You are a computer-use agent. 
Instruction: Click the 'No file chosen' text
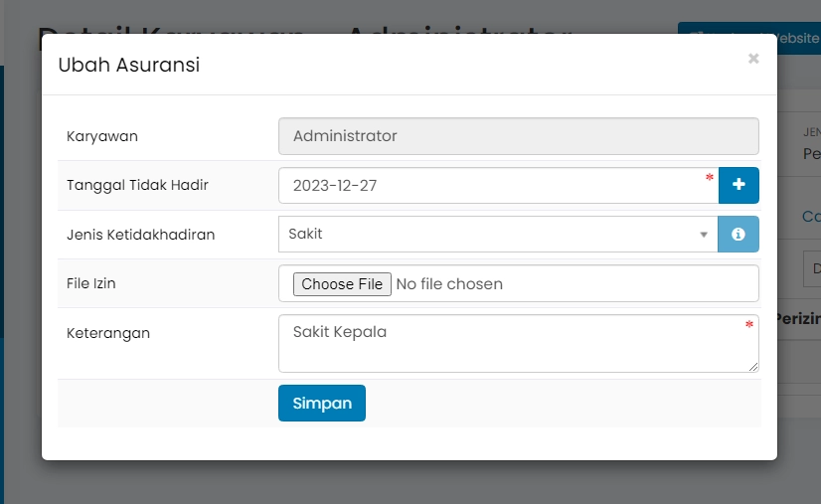[x=449, y=284]
